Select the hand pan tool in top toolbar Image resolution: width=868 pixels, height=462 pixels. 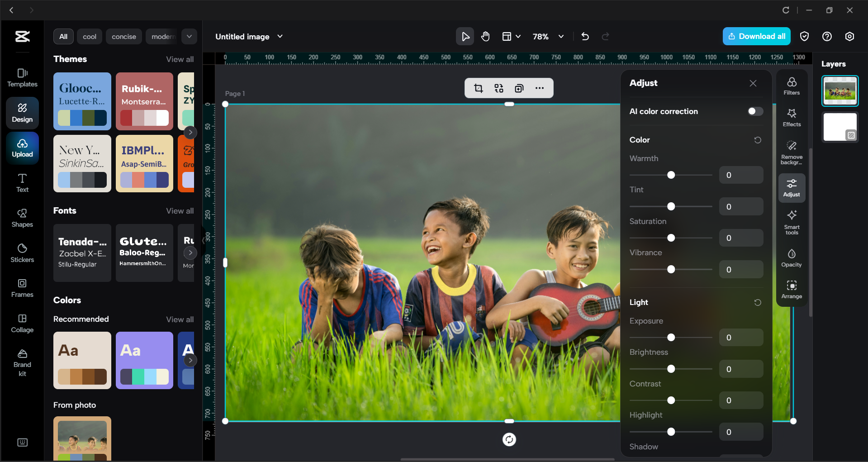[x=485, y=36]
